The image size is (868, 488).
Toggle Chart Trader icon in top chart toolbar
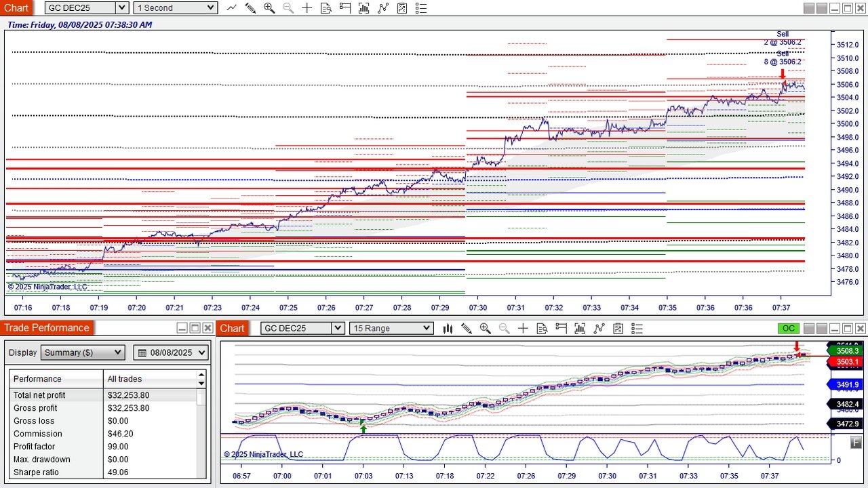pyautogui.click(x=345, y=8)
